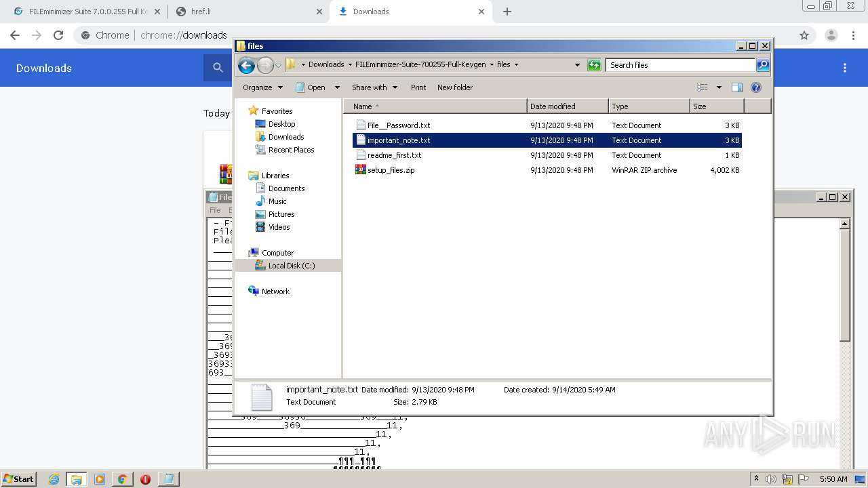
Task: Select Libraries in the navigation pane
Action: pos(269,176)
